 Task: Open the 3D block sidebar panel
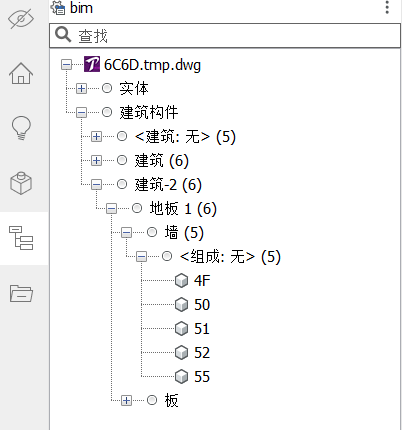click(21, 183)
